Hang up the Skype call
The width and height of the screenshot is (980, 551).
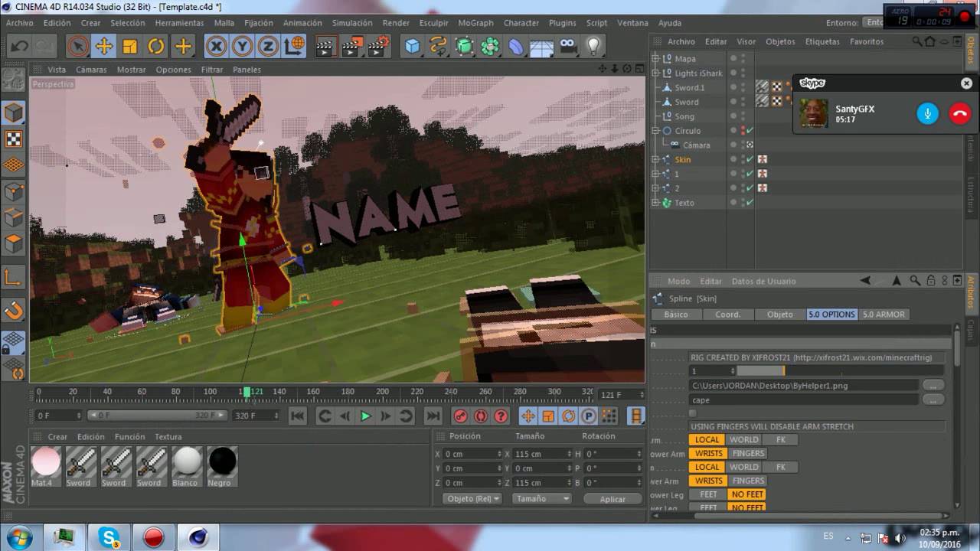coord(959,113)
